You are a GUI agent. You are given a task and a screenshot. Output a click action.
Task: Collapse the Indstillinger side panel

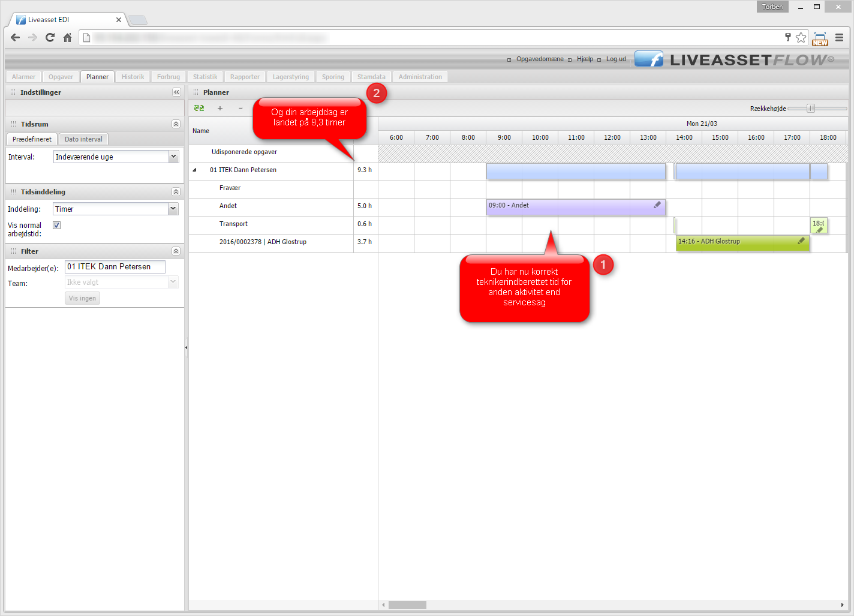coord(176,92)
